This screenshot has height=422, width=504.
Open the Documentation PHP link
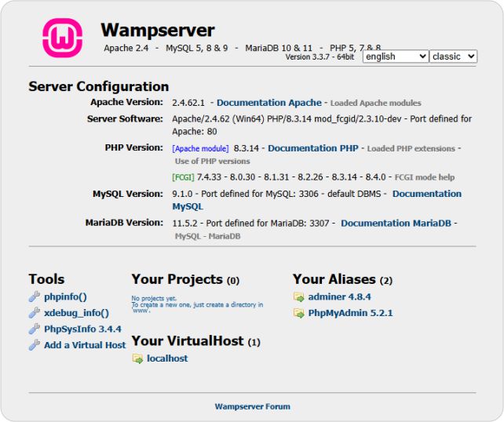(313, 148)
